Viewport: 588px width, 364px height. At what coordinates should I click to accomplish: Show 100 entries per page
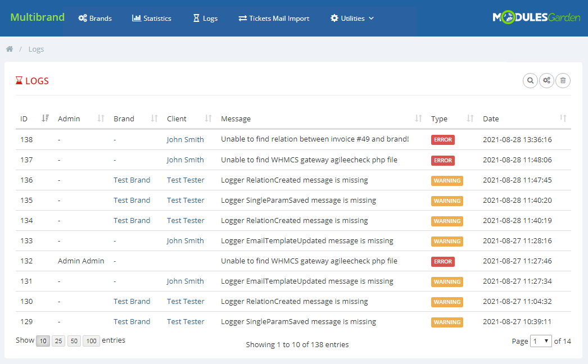91,340
